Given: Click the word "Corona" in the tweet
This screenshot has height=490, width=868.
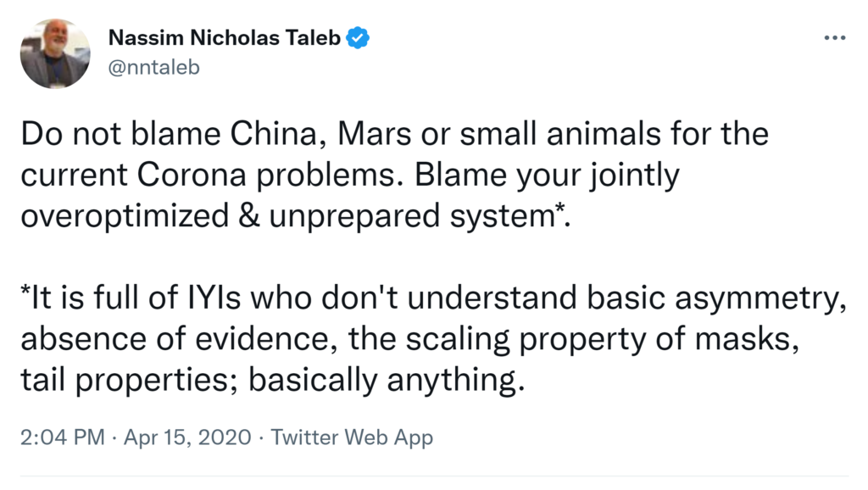Looking at the screenshot, I should pos(211,174).
